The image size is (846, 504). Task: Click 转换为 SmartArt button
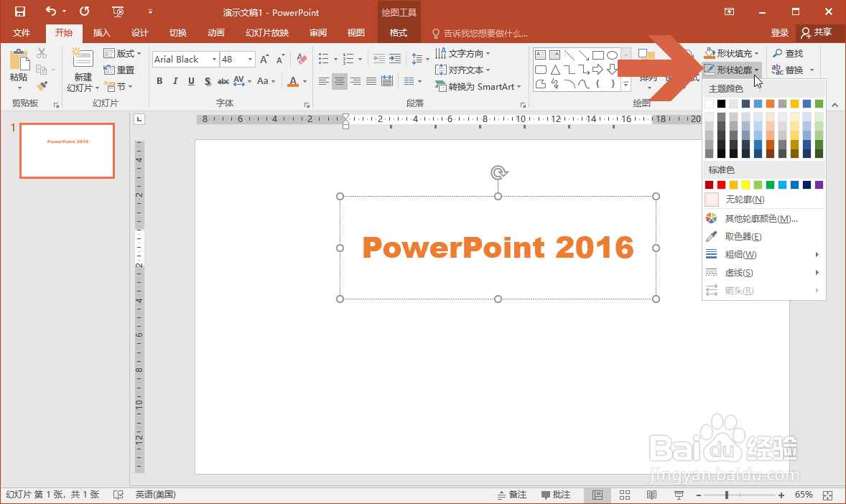click(478, 86)
